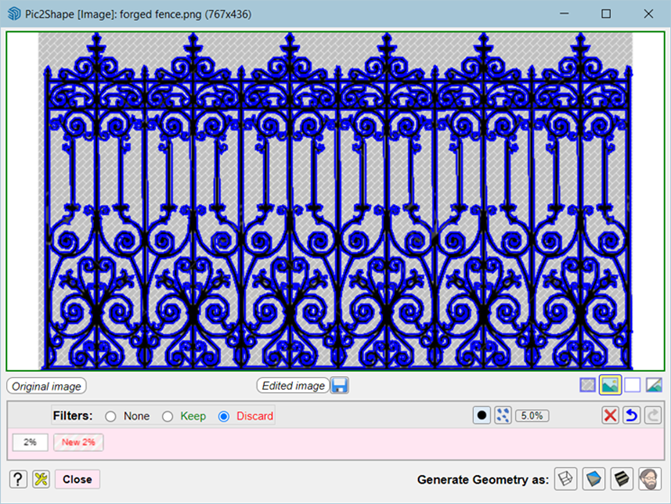The width and height of the screenshot is (671, 504).
Task: Generate geometry as blue-topped solid
Action: tap(594, 478)
